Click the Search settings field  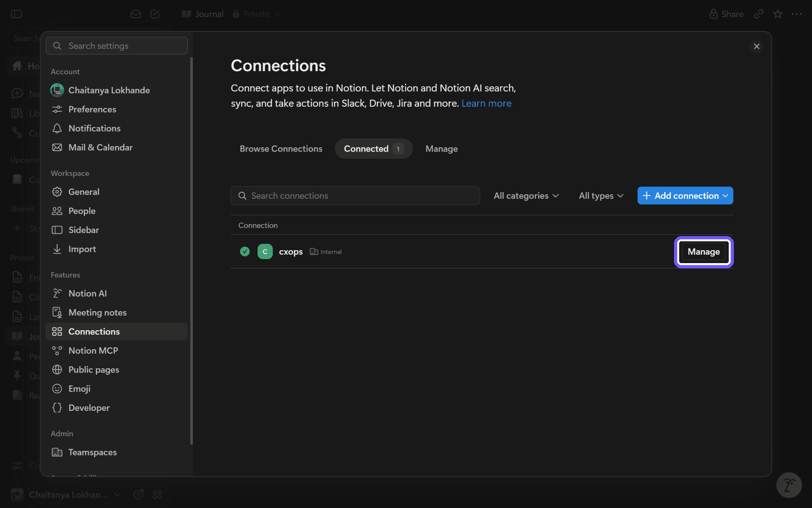point(117,46)
